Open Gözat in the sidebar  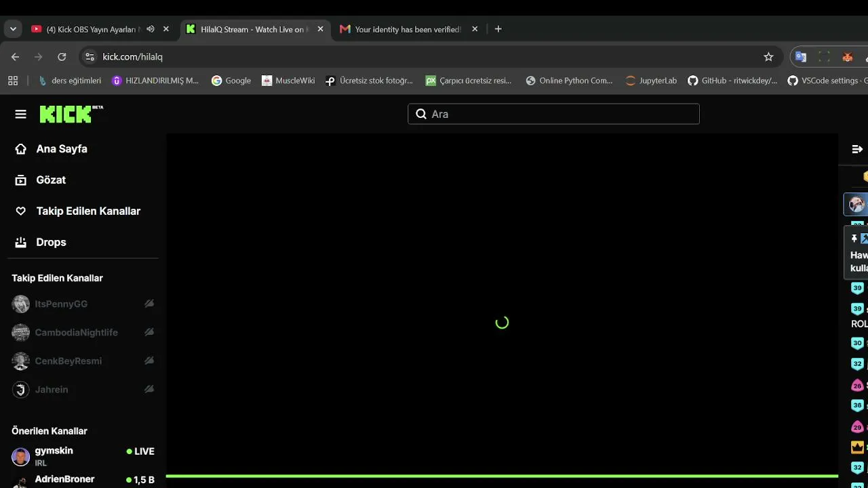(x=51, y=180)
